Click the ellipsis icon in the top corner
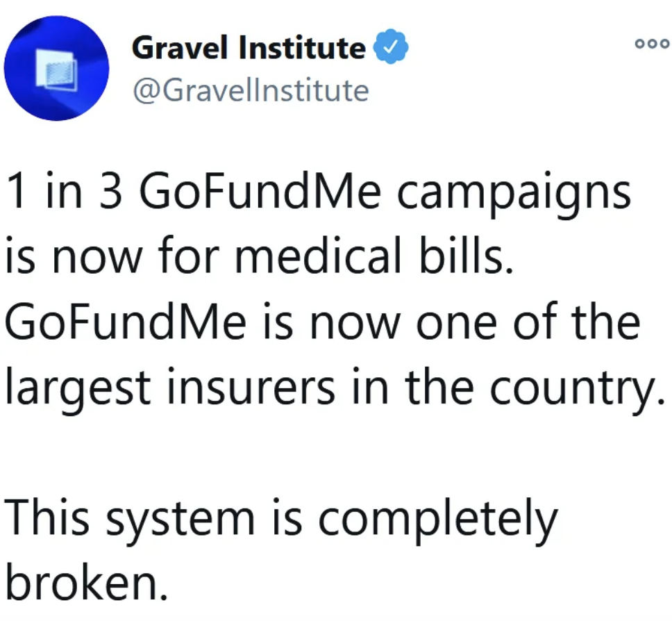Screen dimensions: 672x621 tap(651, 43)
